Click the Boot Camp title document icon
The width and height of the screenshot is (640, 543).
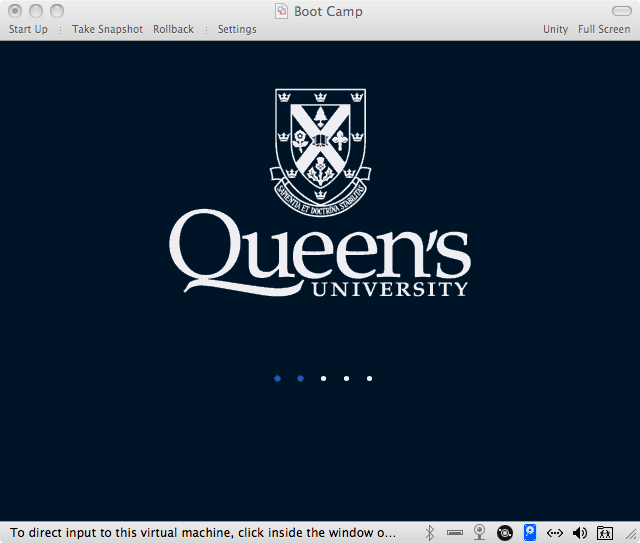(x=281, y=11)
